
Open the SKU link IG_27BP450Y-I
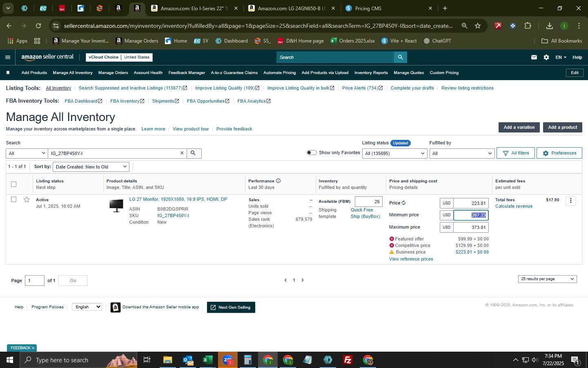(173, 215)
